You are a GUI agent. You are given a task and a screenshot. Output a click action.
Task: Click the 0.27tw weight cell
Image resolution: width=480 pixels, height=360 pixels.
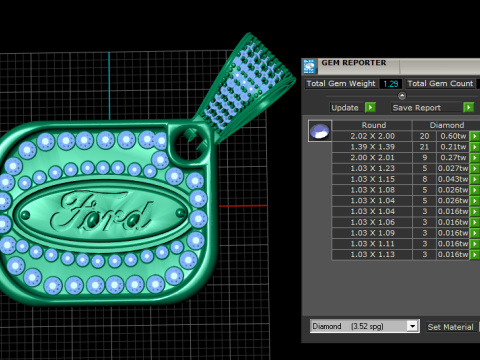(453, 157)
